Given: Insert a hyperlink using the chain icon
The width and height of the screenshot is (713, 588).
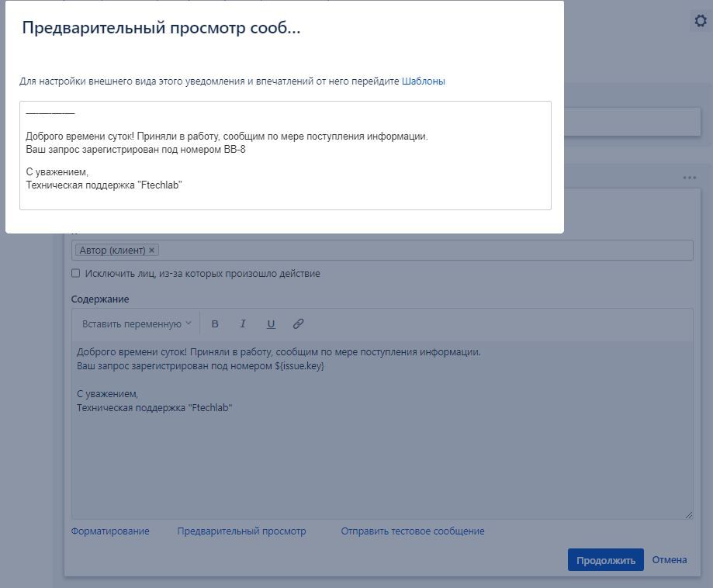Looking at the screenshot, I should (299, 323).
